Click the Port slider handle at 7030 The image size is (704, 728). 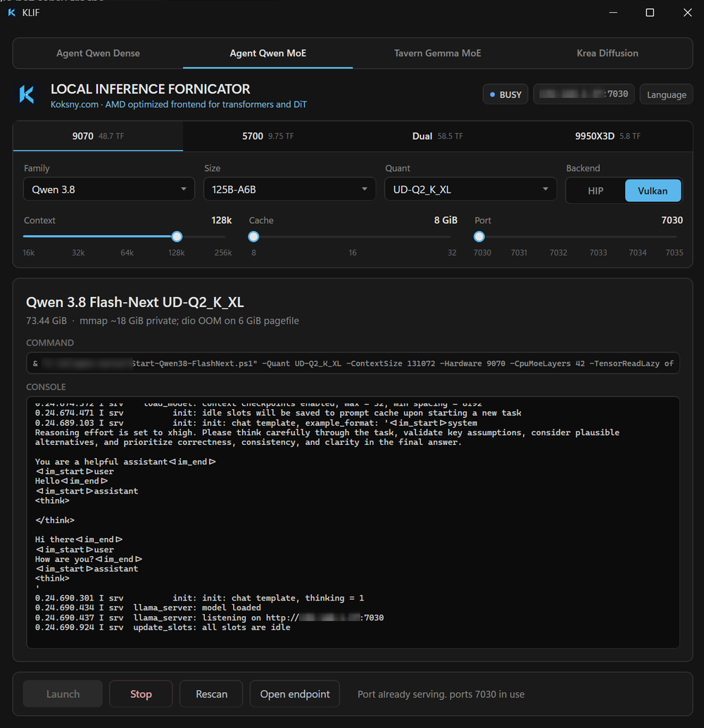coord(479,237)
